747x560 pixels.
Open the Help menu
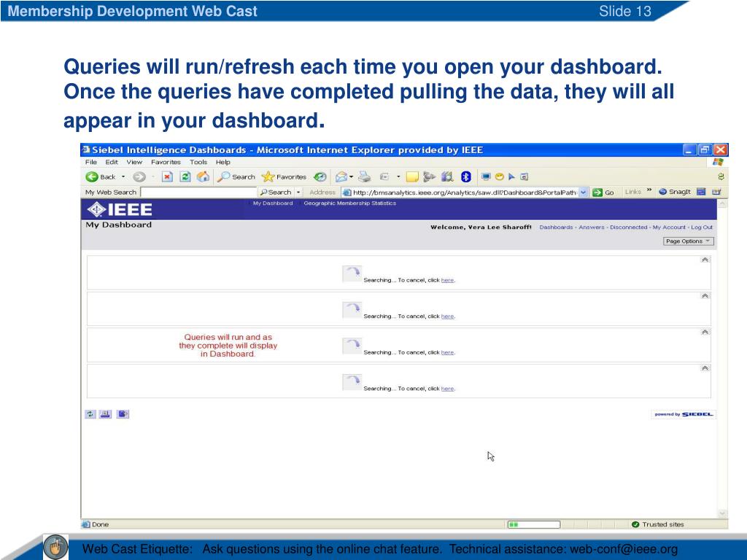[x=223, y=163]
